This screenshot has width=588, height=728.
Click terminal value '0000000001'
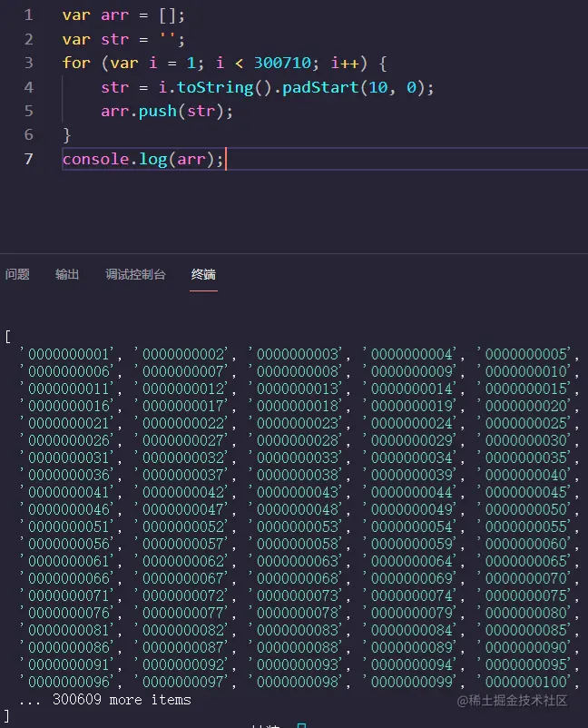coord(68,354)
